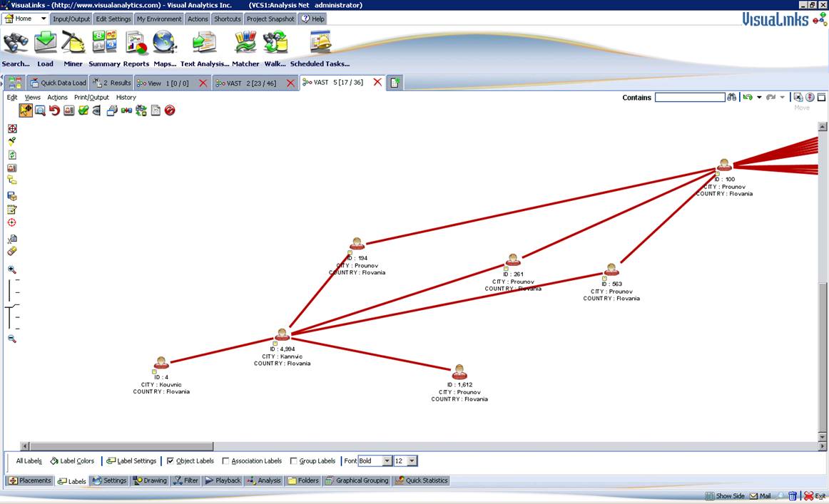The width and height of the screenshot is (829, 504).
Task: Click the All Labels button
Action: (29, 461)
